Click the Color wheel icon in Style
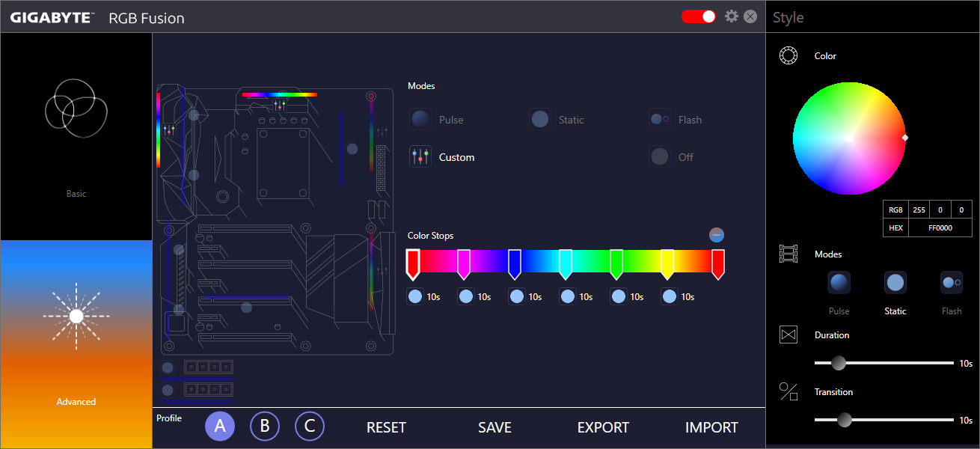Screen dimensions: 980x449 pyautogui.click(x=788, y=56)
